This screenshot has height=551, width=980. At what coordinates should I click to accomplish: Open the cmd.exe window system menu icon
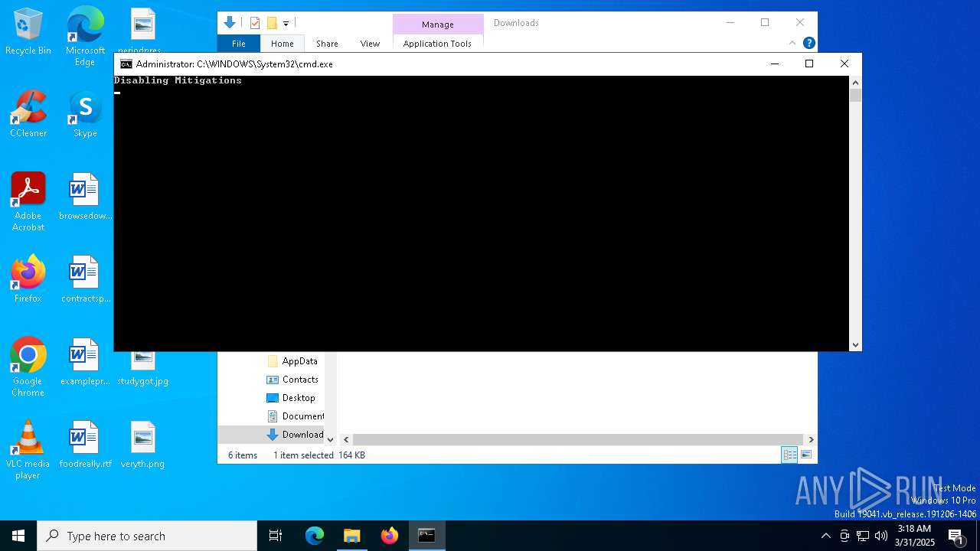[x=126, y=64]
